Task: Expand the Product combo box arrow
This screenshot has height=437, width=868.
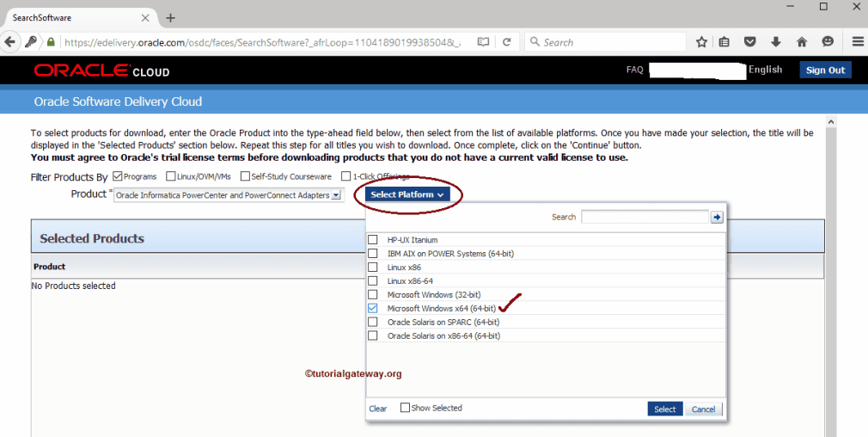Action: [x=336, y=195]
